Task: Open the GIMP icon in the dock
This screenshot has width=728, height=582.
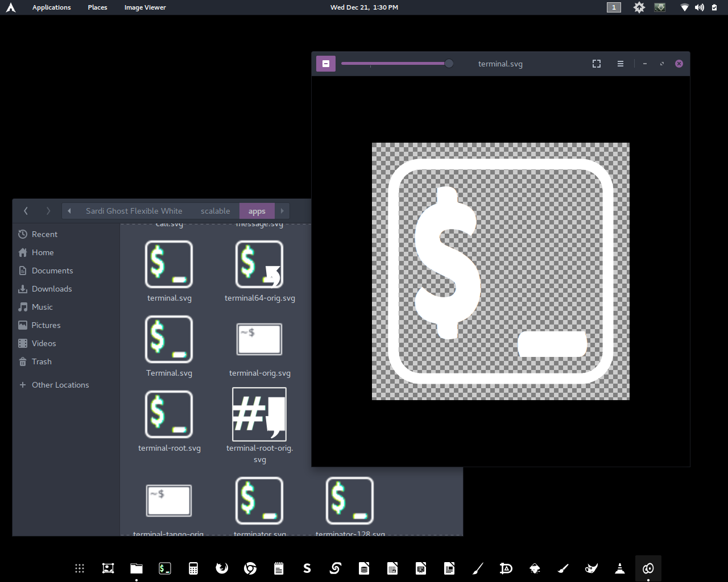Action: [x=591, y=568]
